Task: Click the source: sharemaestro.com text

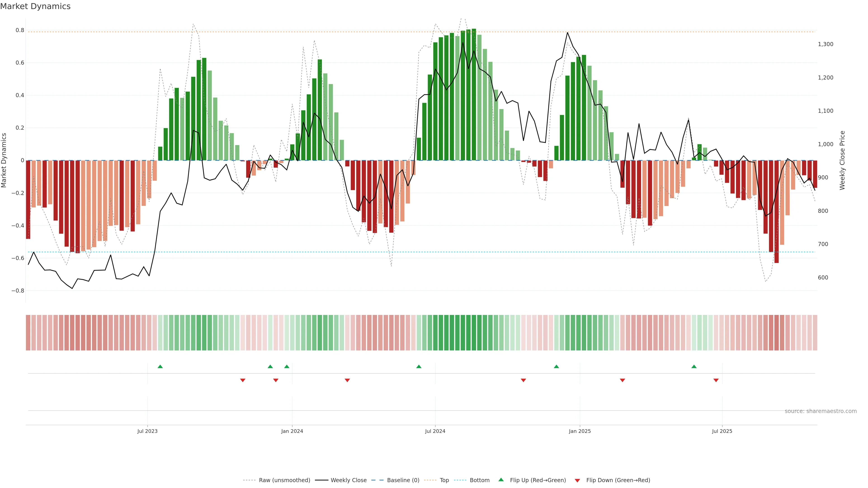Action: click(x=821, y=411)
